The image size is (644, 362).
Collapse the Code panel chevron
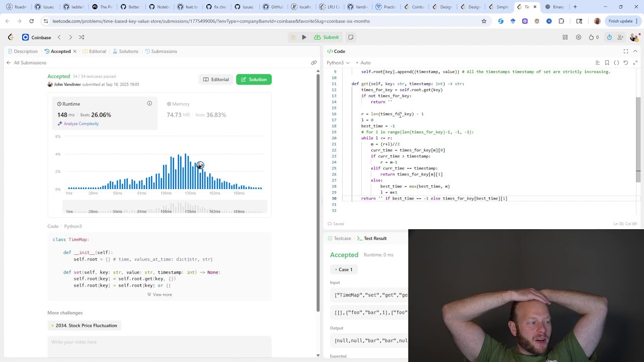(635, 51)
